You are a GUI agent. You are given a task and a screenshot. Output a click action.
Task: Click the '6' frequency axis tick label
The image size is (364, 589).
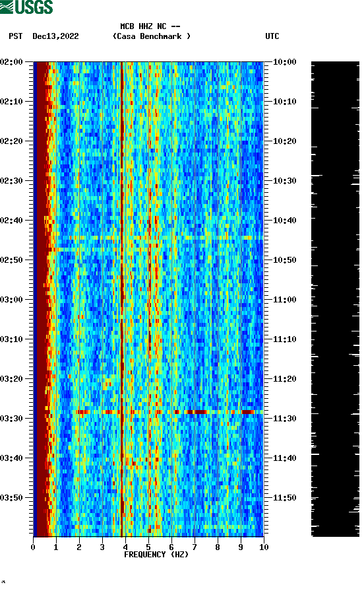(x=171, y=547)
